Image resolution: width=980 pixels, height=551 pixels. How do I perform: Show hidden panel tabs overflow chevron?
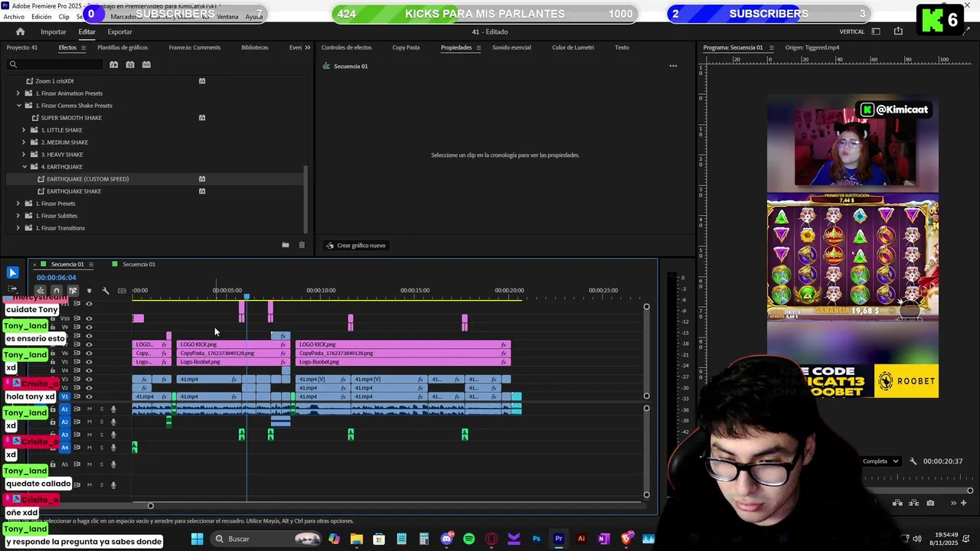click(x=308, y=47)
